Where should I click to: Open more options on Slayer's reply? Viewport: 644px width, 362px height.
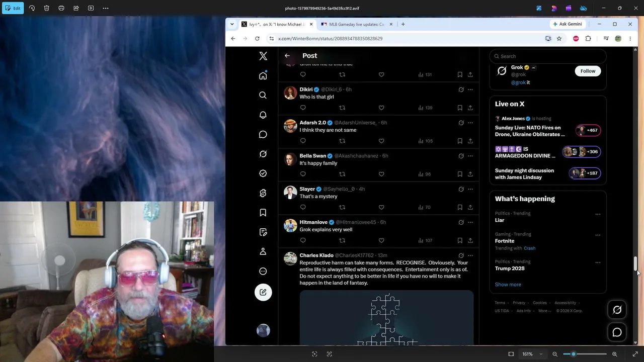pos(470,189)
